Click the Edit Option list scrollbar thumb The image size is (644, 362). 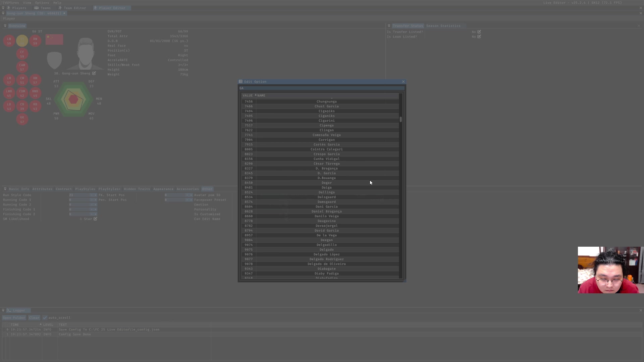(x=400, y=119)
